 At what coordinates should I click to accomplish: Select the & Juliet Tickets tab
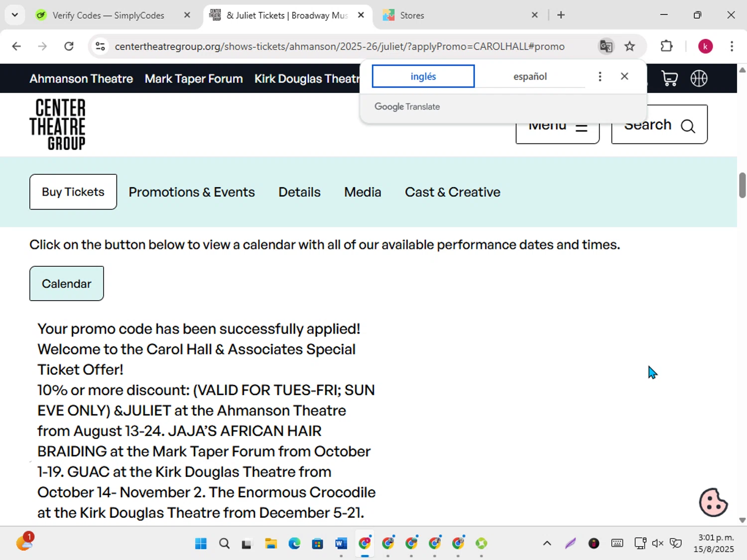pos(286,15)
